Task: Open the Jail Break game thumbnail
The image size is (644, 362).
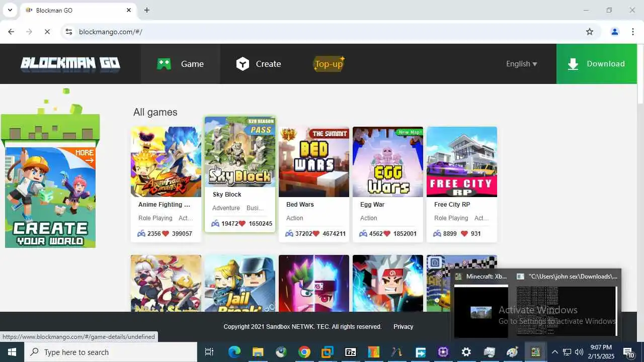Action: point(240,284)
